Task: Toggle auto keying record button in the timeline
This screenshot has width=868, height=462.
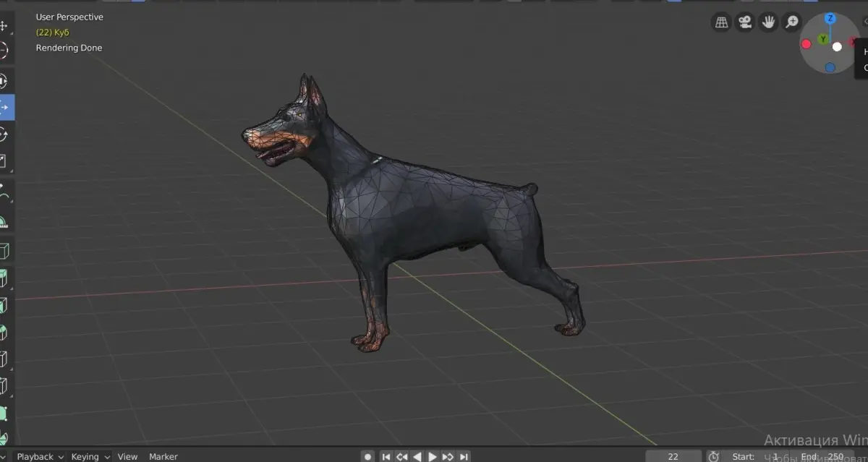Action: 367,456
